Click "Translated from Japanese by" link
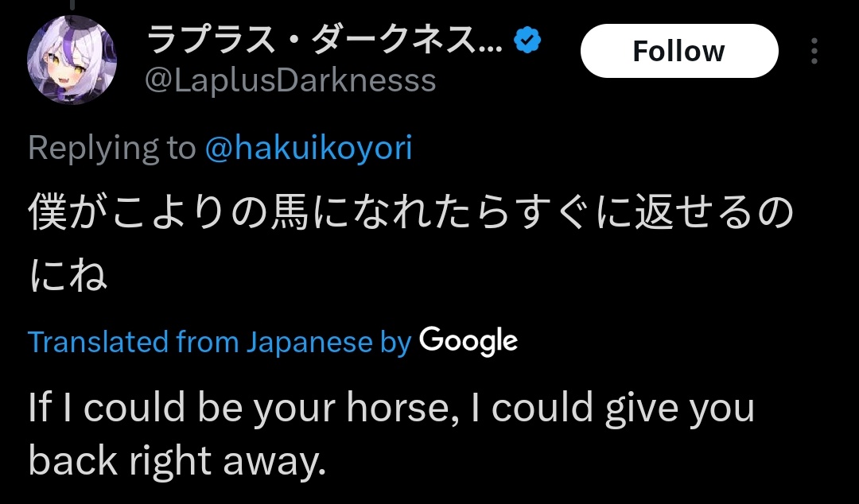The width and height of the screenshot is (859, 504). [219, 342]
